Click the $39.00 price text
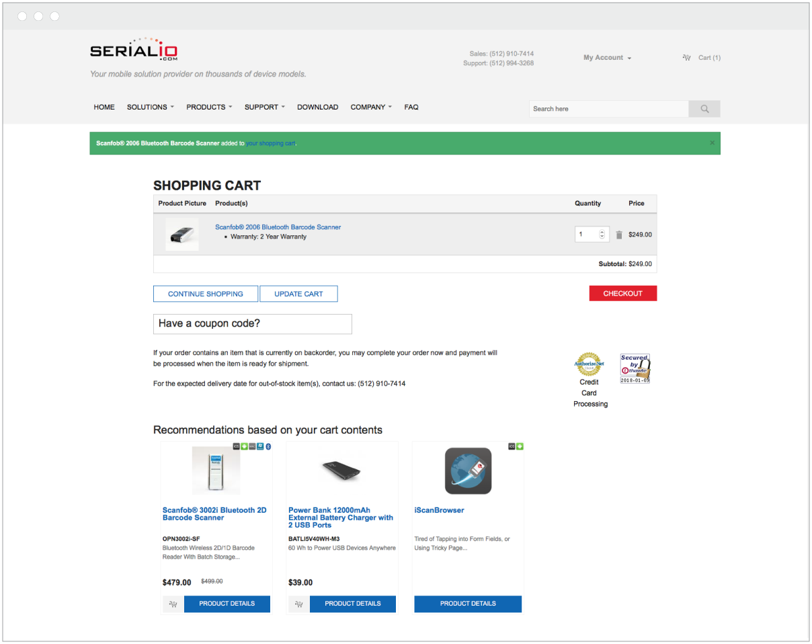Image resolution: width=812 pixels, height=644 pixels. pos(300,583)
